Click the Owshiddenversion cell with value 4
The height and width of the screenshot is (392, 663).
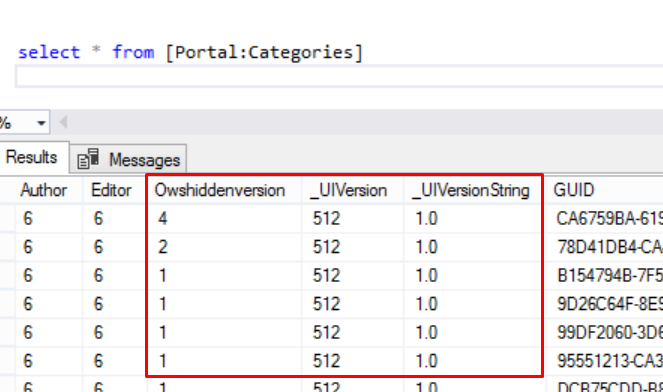[225, 219]
